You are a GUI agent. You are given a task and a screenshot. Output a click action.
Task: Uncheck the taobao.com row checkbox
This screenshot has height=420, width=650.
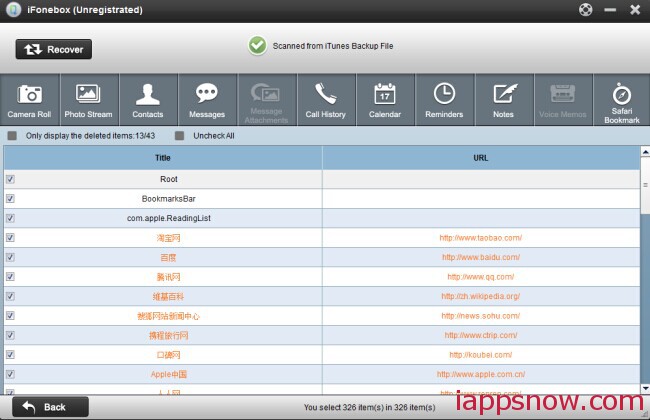coord(10,238)
